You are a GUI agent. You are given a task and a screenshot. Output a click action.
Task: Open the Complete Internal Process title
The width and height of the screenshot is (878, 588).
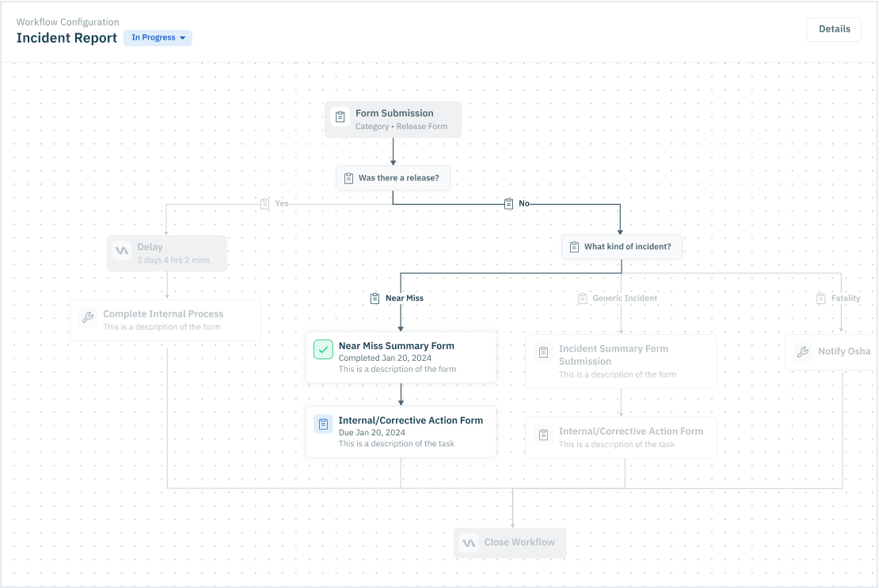coord(163,314)
